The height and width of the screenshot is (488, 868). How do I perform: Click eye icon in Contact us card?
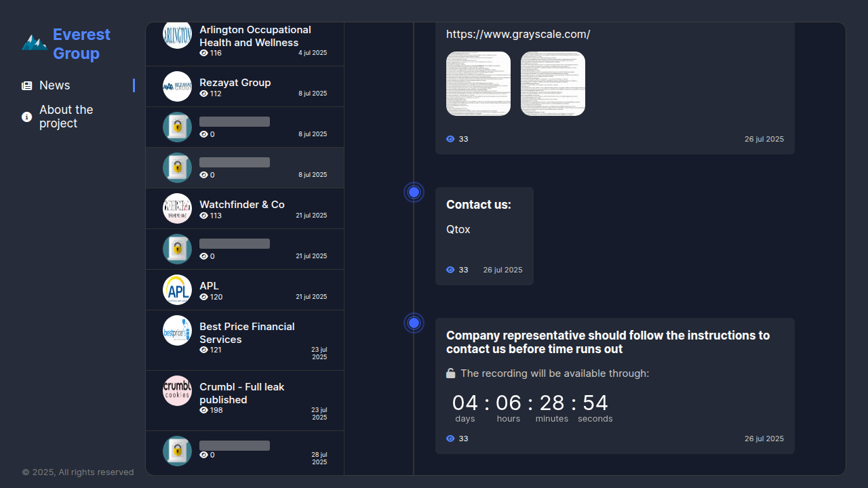(x=450, y=270)
